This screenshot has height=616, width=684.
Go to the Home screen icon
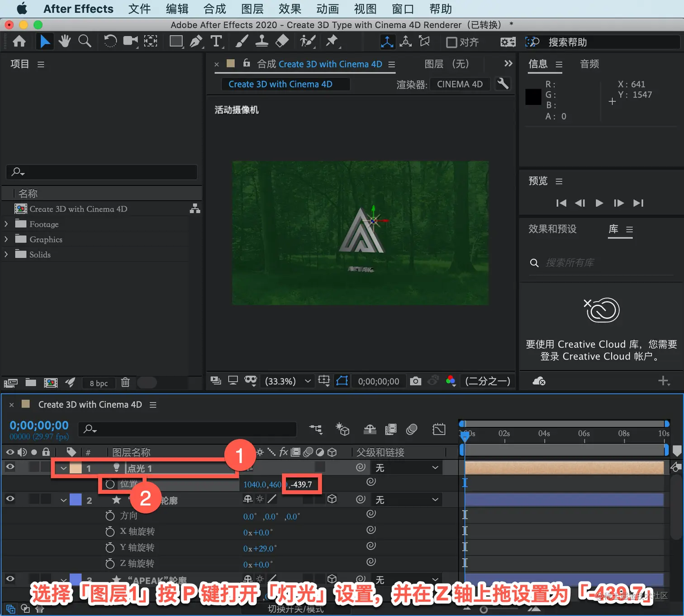19,42
